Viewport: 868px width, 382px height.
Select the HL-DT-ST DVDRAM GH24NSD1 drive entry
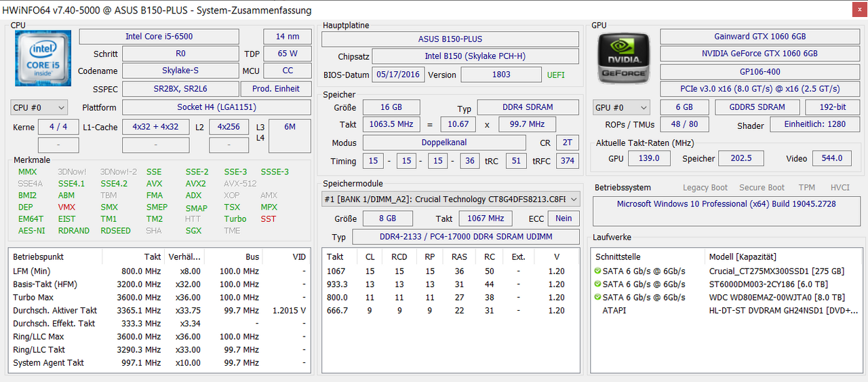click(x=726, y=310)
